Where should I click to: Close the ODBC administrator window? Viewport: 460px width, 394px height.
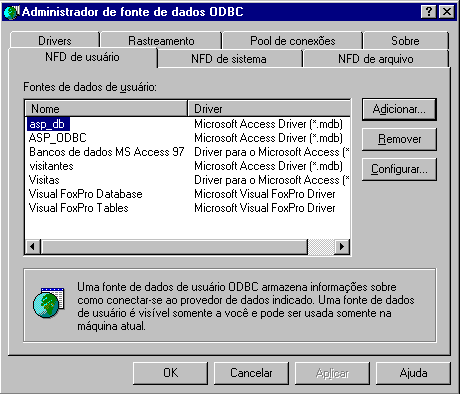pyautogui.click(x=447, y=12)
